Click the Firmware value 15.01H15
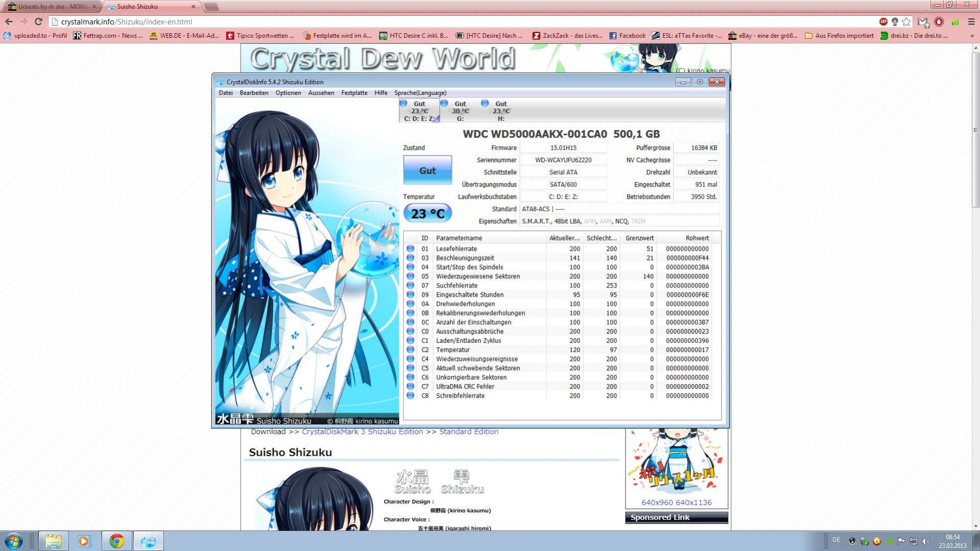This screenshot has height=551, width=980. (563, 148)
